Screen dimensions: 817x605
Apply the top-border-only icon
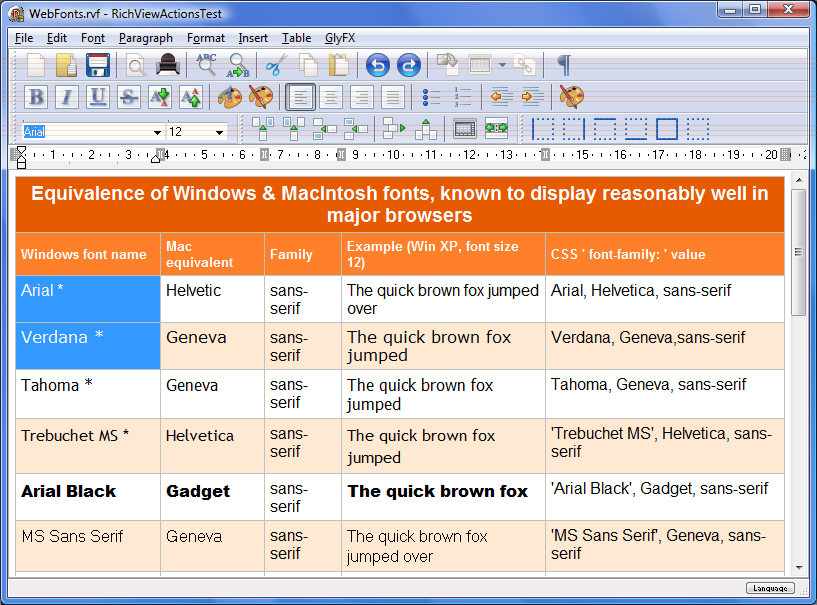tap(604, 129)
